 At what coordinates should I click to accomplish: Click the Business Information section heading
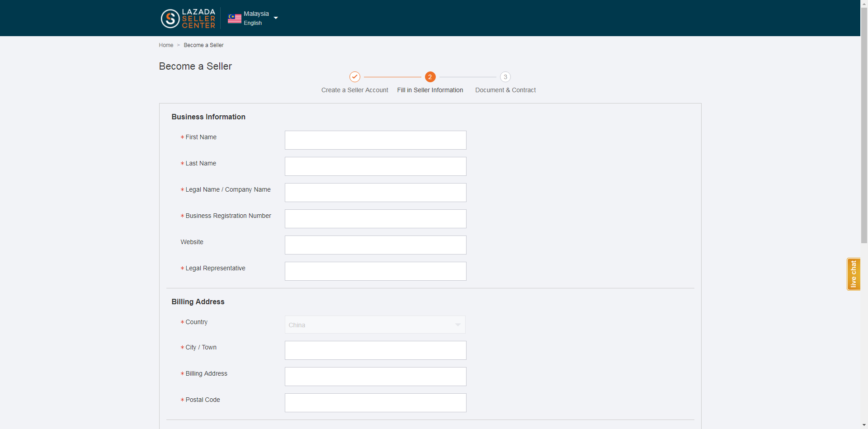pos(208,117)
